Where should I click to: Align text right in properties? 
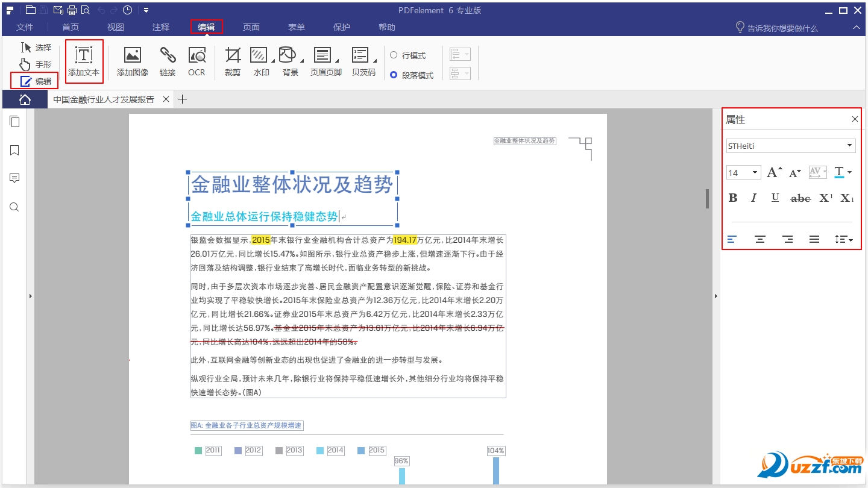click(x=787, y=240)
